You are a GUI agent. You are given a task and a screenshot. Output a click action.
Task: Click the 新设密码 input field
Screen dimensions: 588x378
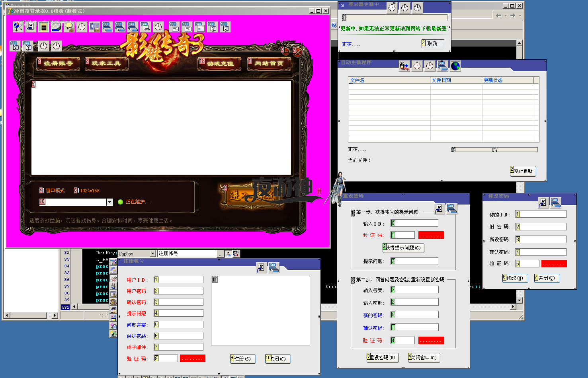click(541, 240)
